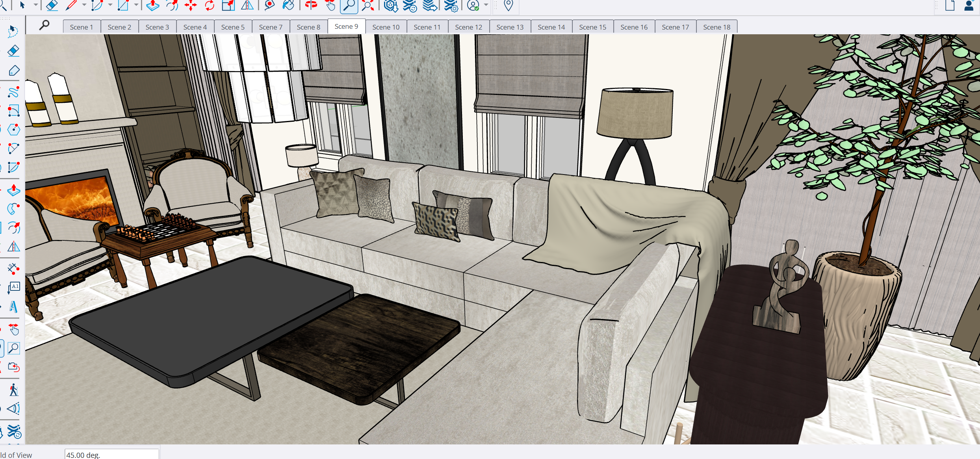Switch to the Scene 12 tab
Screen dimensions: 980x459
[x=468, y=27]
